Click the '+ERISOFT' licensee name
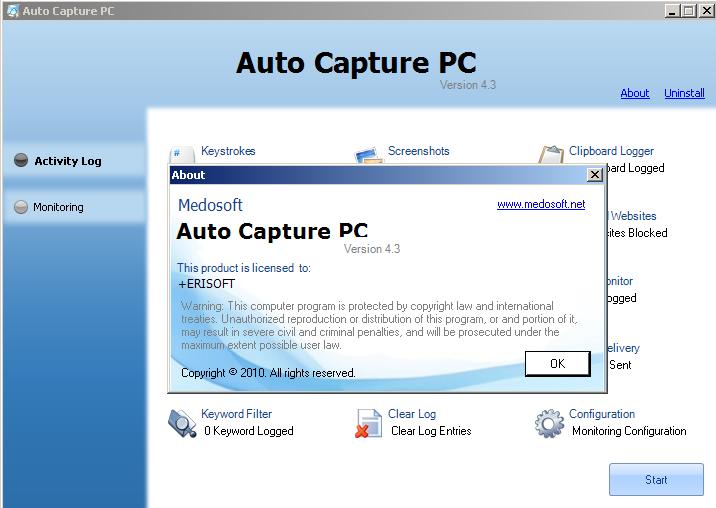Screen dimensions: 716x508 (x=206, y=284)
